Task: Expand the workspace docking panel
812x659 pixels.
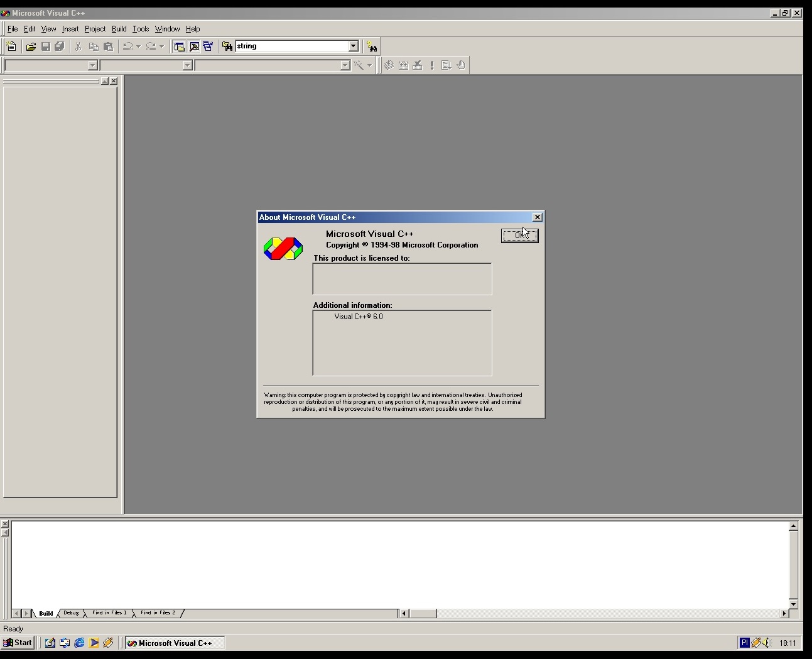Action: [105, 81]
